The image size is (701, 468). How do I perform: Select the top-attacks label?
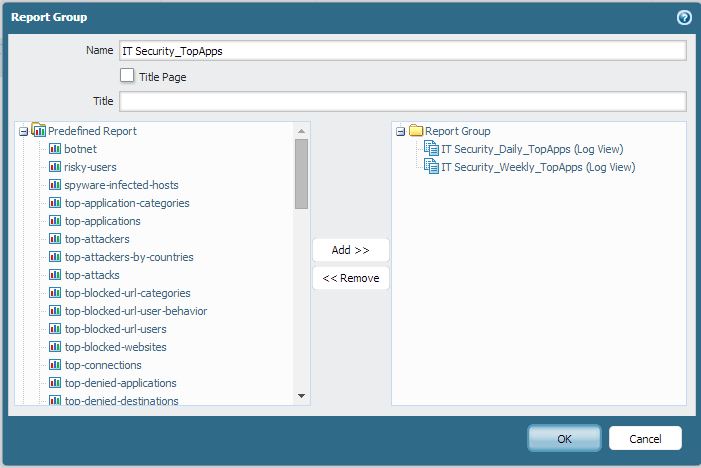point(92,275)
